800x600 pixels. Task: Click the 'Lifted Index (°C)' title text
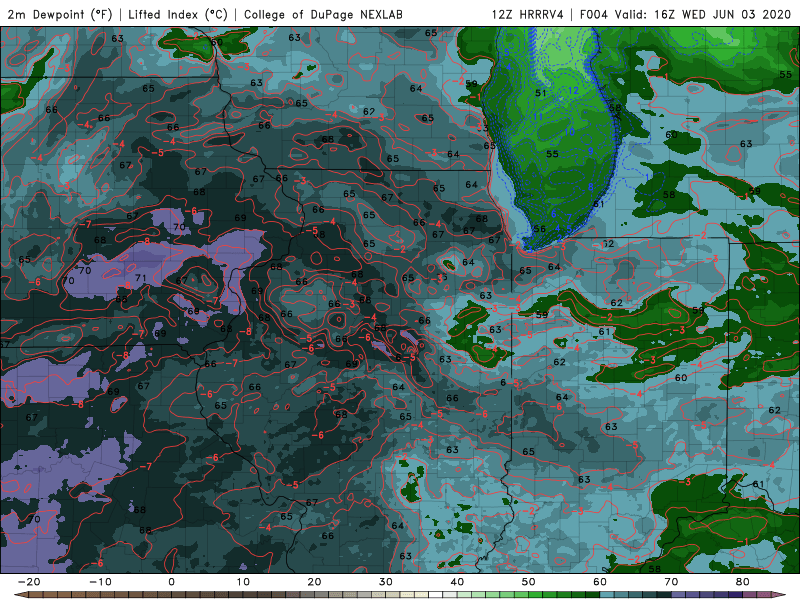(x=178, y=14)
